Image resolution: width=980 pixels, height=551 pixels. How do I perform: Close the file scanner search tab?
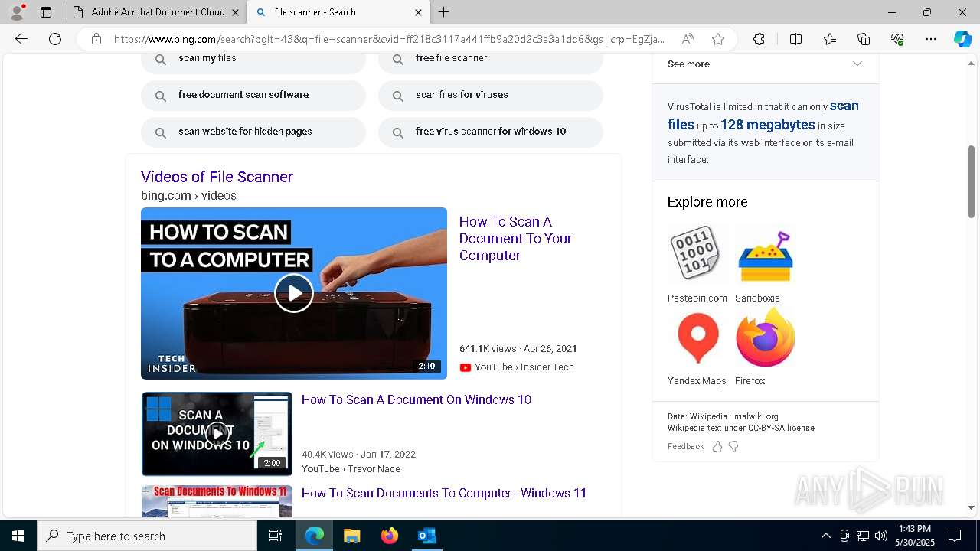(418, 12)
